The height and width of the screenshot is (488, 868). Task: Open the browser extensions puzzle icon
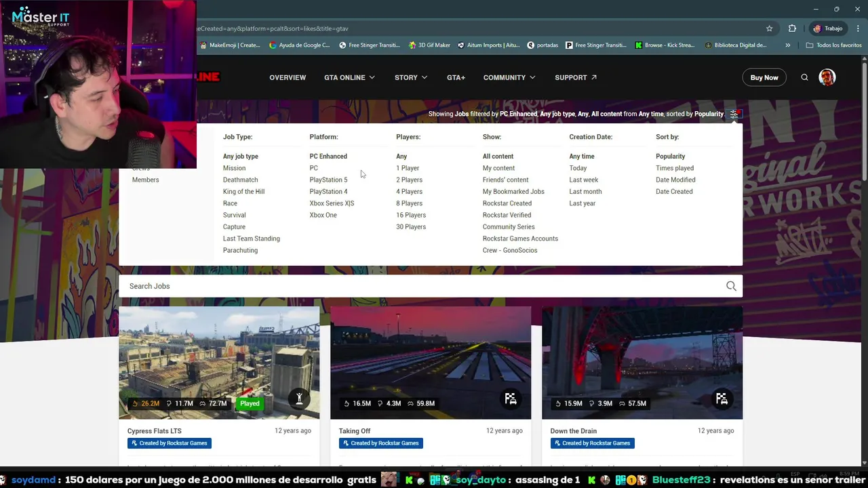pos(792,28)
